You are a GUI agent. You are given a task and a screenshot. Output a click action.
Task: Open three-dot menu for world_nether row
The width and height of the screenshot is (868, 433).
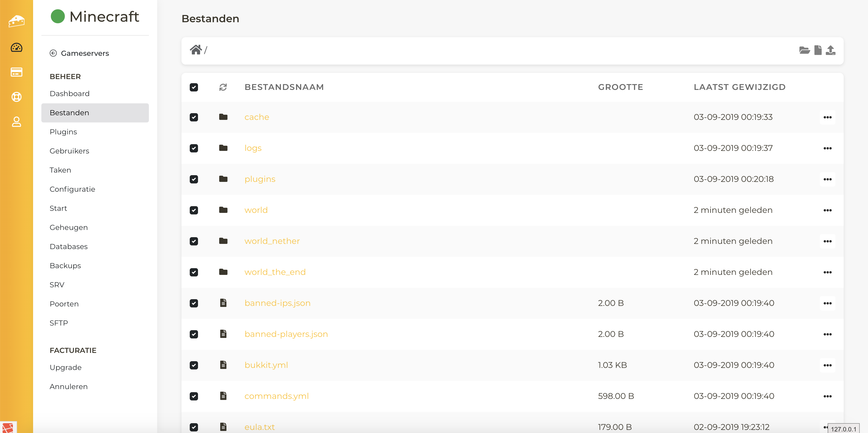point(827,241)
